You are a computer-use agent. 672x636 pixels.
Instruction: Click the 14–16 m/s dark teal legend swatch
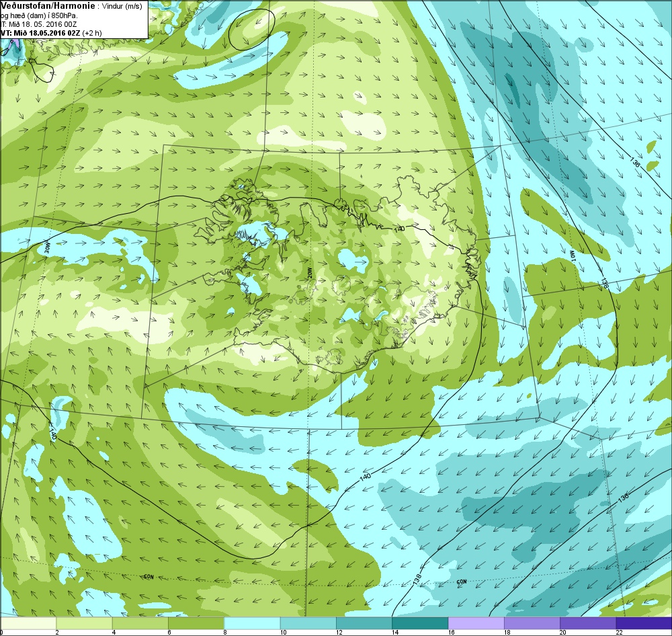click(x=420, y=623)
